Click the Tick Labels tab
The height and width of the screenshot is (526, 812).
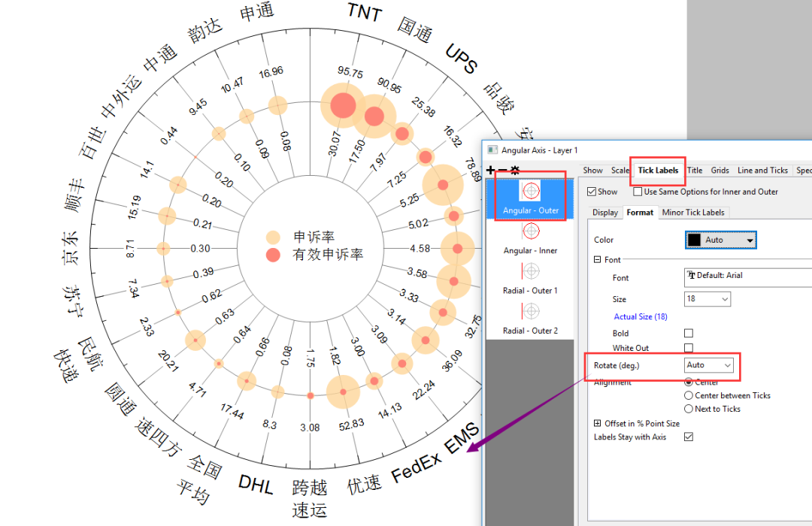pyautogui.click(x=658, y=171)
